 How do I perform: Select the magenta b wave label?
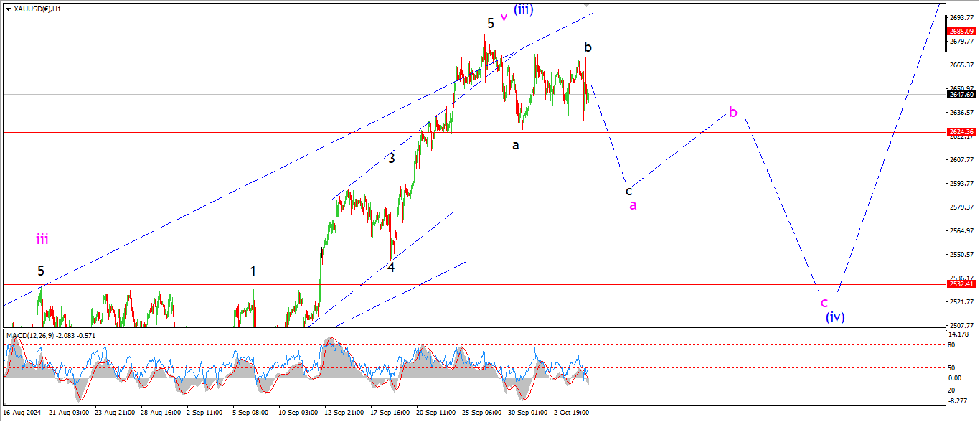pyautogui.click(x=733, y=112)
